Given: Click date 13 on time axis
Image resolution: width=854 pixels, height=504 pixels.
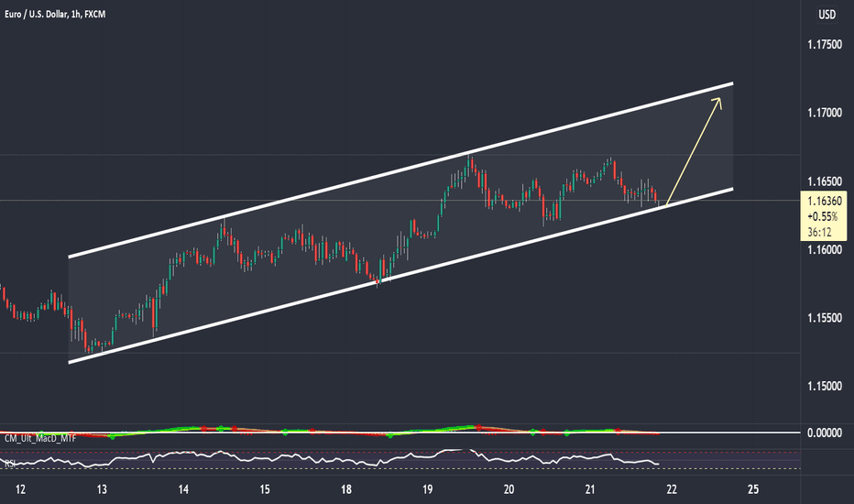Looking at the screenshot, I should pos(102,489).
